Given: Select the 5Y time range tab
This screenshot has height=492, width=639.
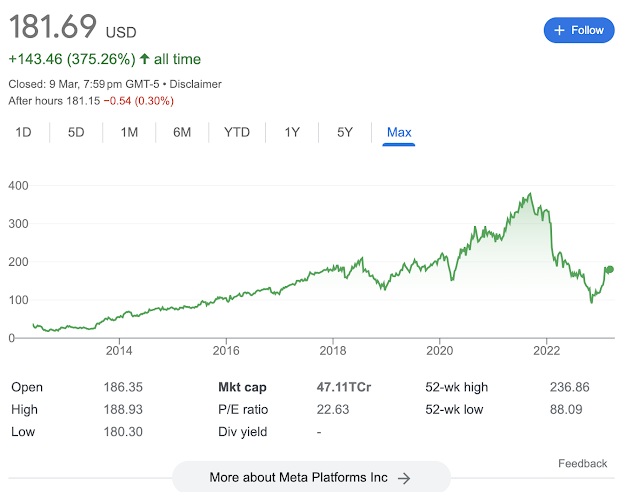Looking at the screenshot, I should (x=344, y=132).
